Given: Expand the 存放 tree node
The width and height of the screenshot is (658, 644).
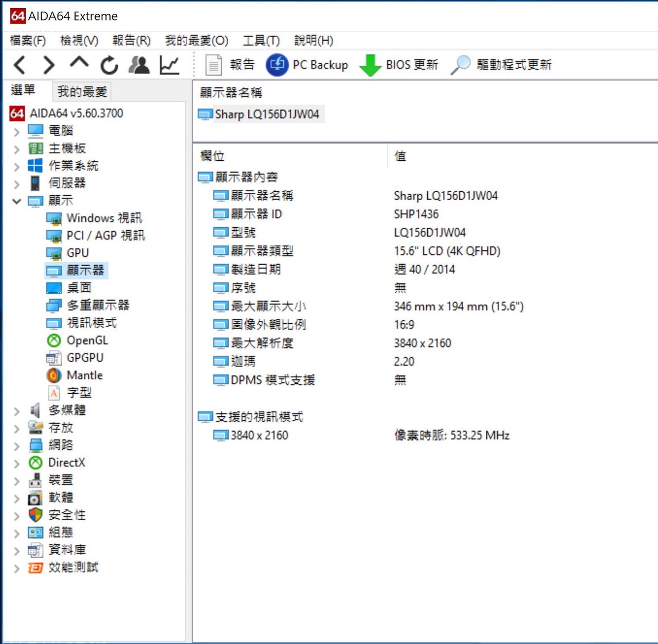Looking at the screenshot, I should click(16, 428).
